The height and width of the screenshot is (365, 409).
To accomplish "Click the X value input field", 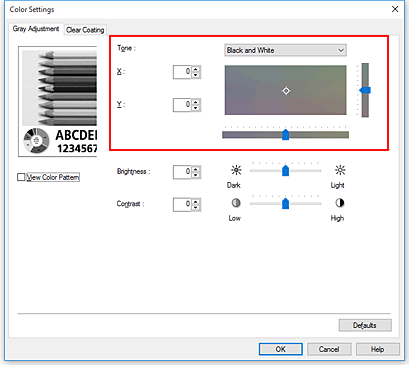I will (x=182, y=72).
